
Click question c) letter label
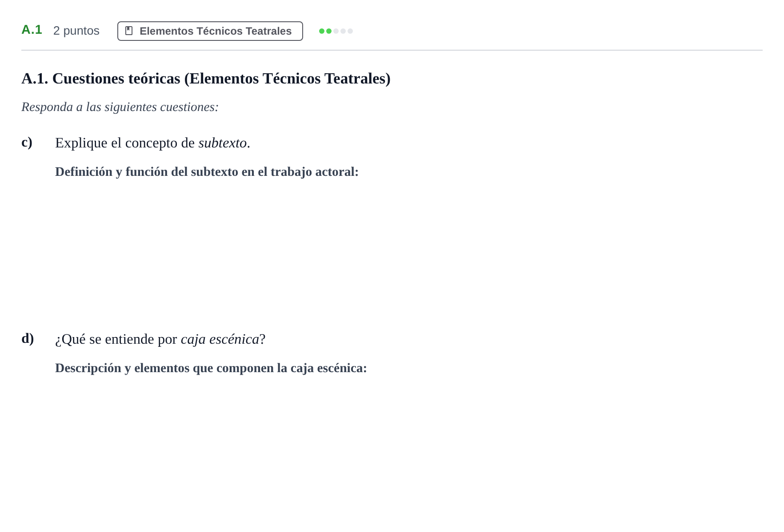point(27,143)
